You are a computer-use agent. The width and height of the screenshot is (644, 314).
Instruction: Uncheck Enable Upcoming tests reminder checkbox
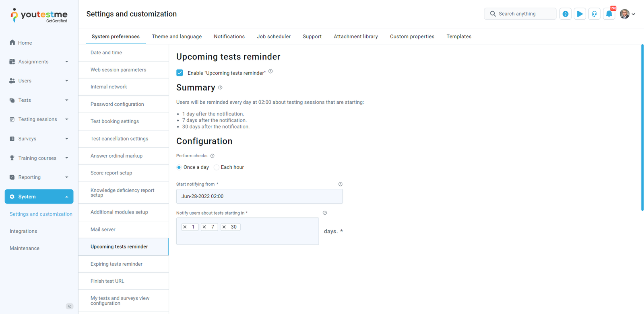tap(180, 73)
